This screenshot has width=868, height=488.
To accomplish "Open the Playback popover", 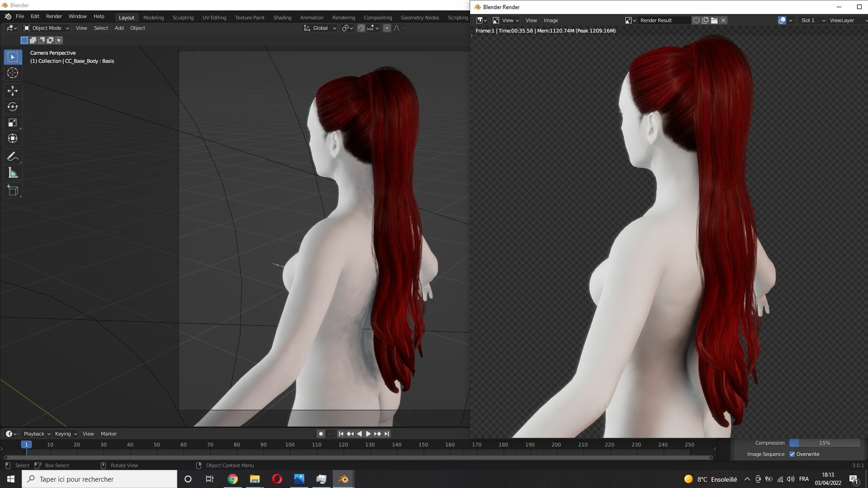I will pyautogui.click(x=37, y=434).
